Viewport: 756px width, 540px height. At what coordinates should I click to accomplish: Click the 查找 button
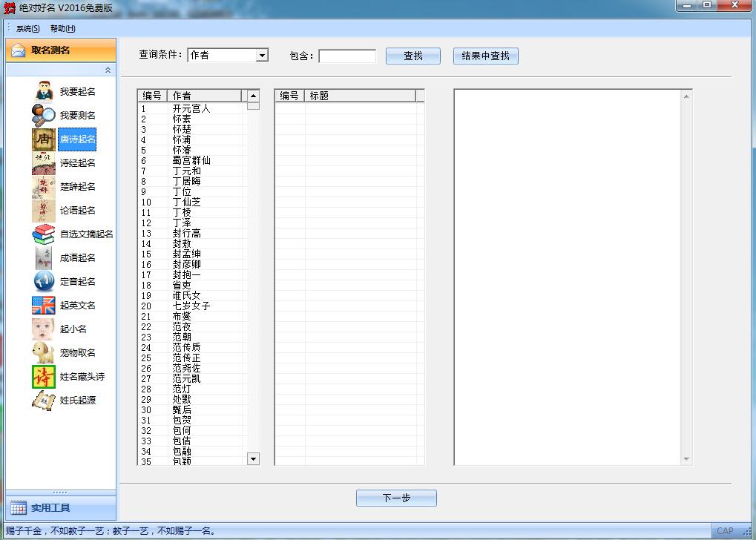point(413,56)
